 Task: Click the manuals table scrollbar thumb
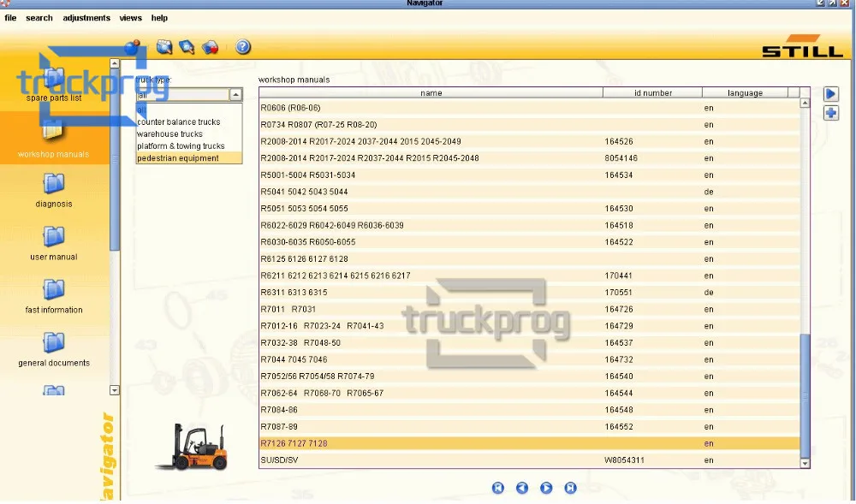pos(805,396)
